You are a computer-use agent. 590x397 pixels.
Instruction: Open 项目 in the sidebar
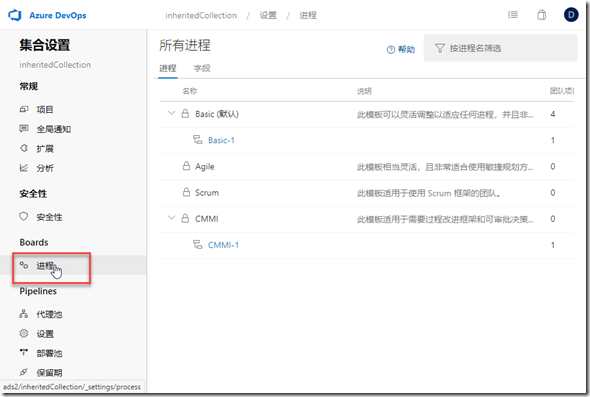click(x=45, y=110)
